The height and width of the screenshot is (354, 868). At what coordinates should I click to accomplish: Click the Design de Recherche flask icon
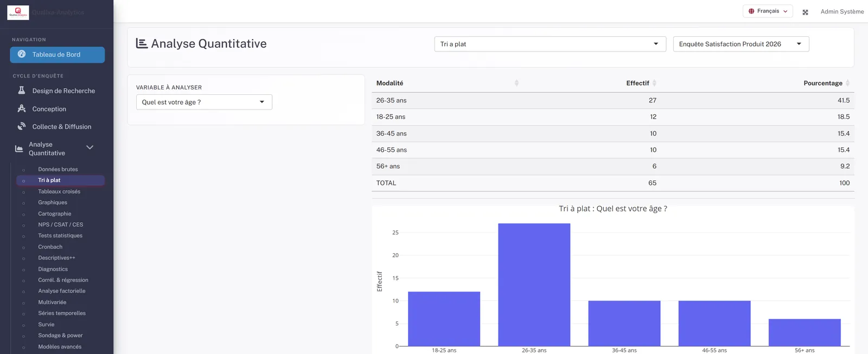tap(22, 91)
